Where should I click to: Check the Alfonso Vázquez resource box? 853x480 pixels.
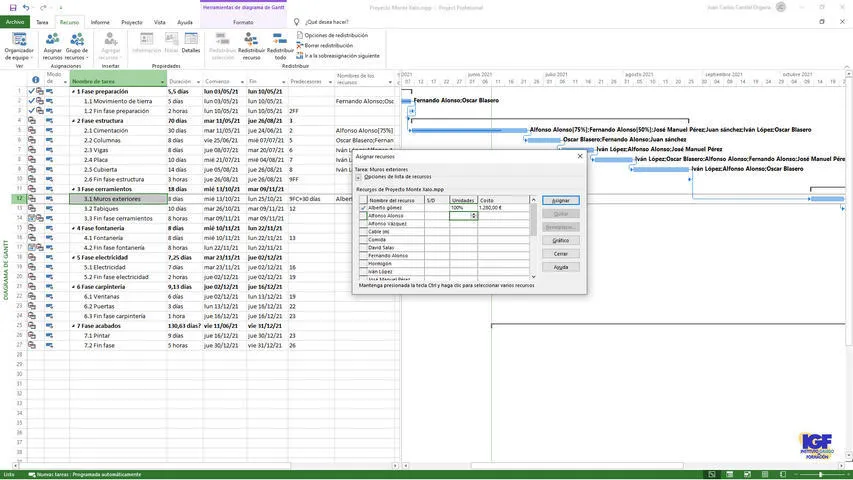[363, 224]
